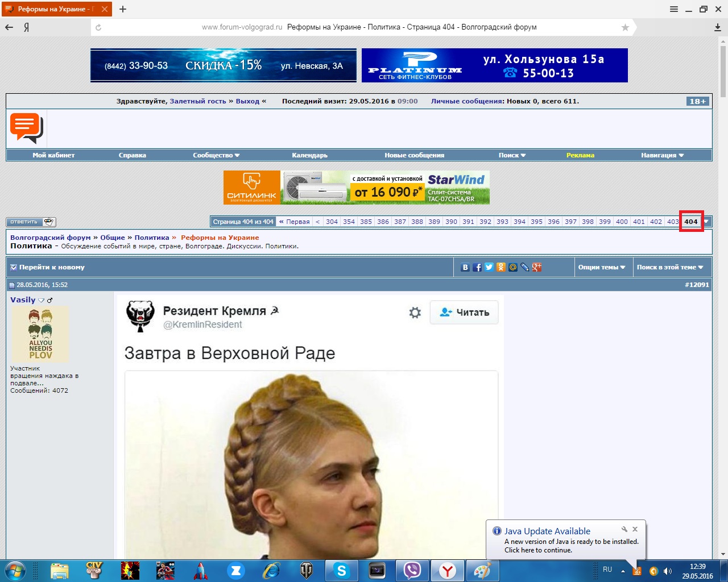
Task: Go to page 400
Action: pos(622,222)
